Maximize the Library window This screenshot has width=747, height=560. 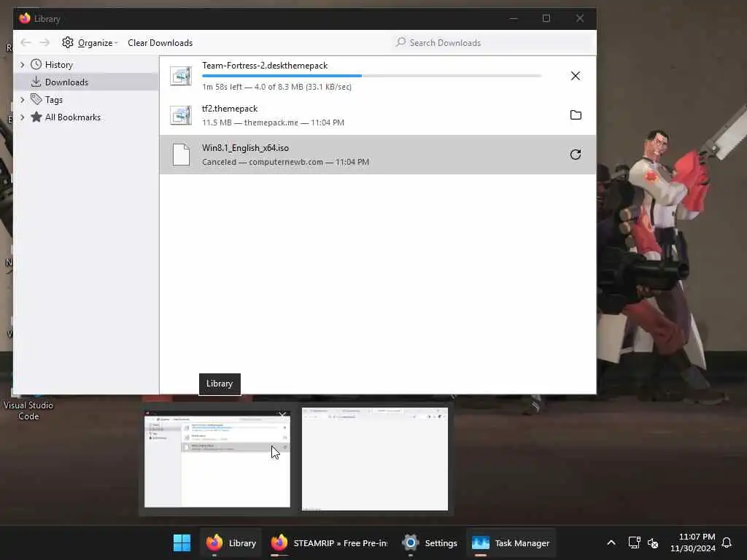pos(546,18)
